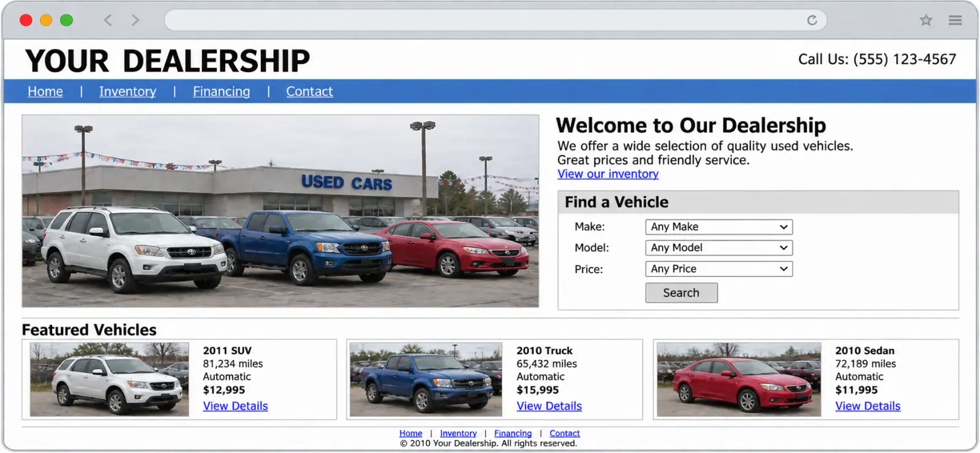The width and height of the screenshot is (980, 453).
Task: Click the copyright notice in the footer
Action: (489, 443)
